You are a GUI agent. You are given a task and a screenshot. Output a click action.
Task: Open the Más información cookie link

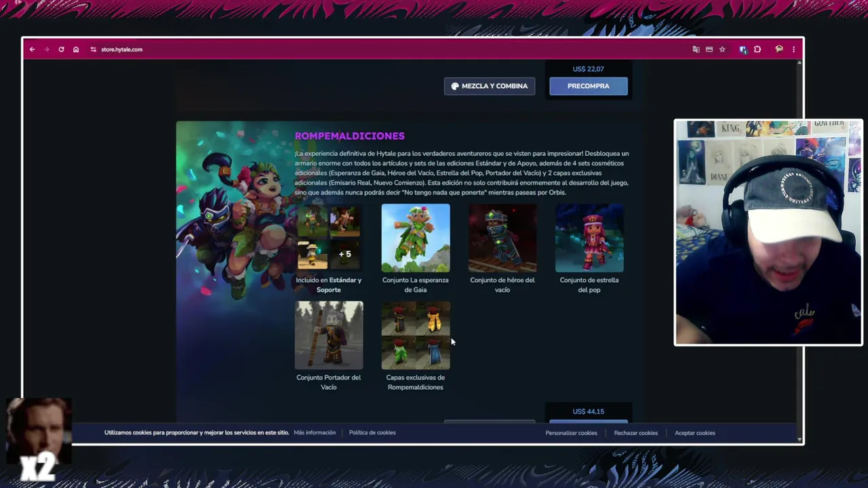pos(315,432)
